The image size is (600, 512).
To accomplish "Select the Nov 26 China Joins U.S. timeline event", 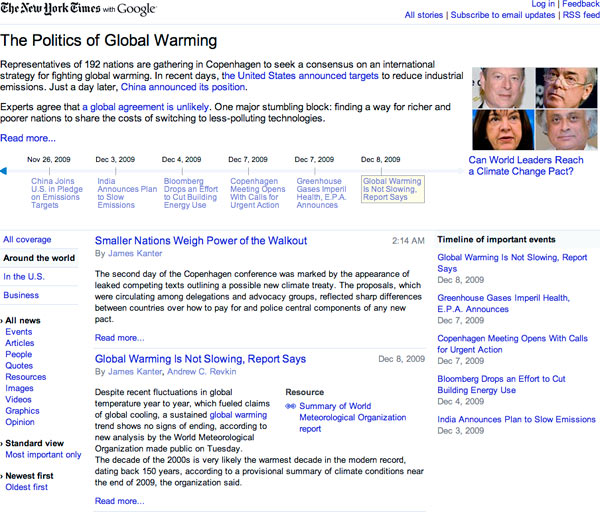I will pyautogui.click(x=57, y=193).
